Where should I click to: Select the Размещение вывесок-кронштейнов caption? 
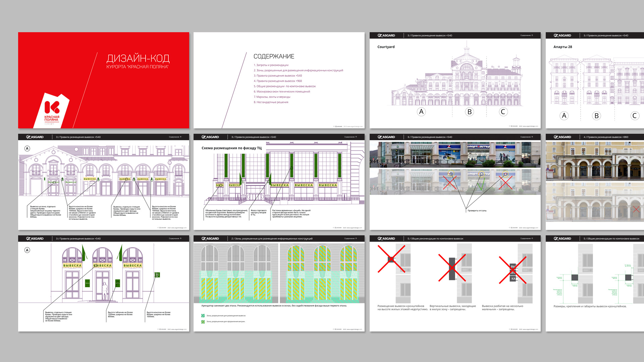(403, 308)
